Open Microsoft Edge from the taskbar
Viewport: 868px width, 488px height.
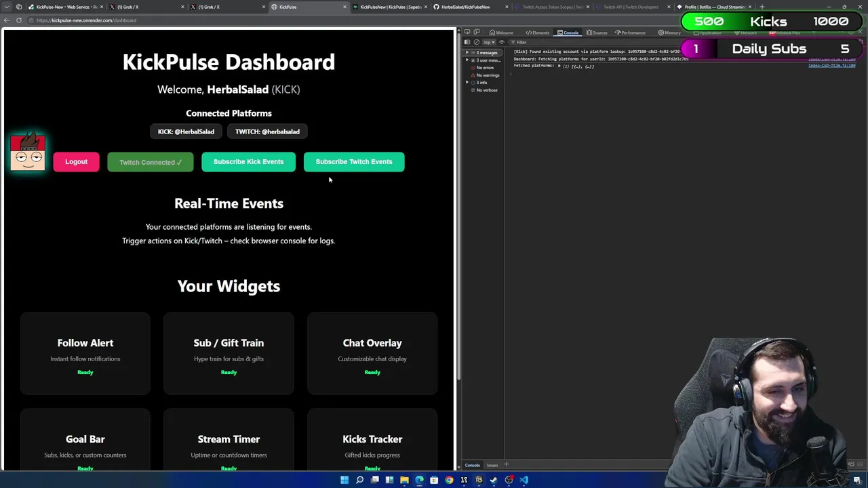click(x=419, y=480)
